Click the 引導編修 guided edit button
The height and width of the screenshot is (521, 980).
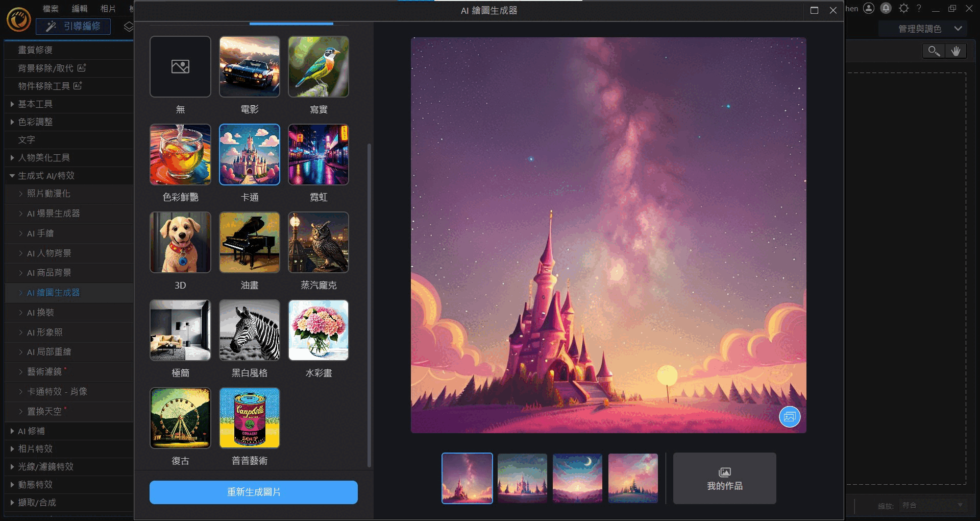pos(73,26)
